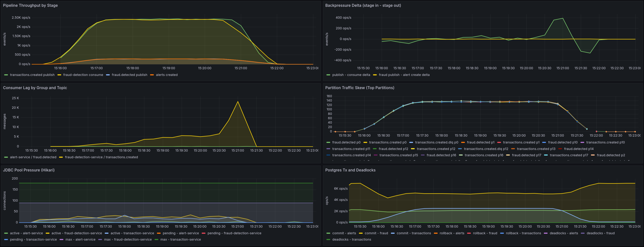Select the 'fraud.detected p17' legend entry

coord(526,155)
